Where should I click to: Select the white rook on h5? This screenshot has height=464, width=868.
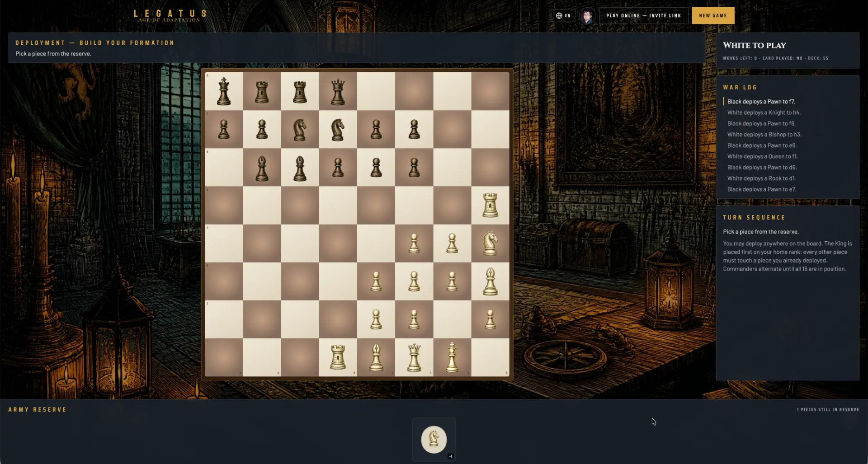click(490, 205)
